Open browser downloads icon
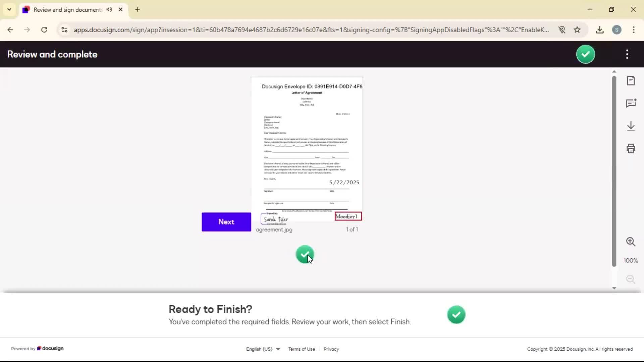644x362 pixels. (600, 30)
